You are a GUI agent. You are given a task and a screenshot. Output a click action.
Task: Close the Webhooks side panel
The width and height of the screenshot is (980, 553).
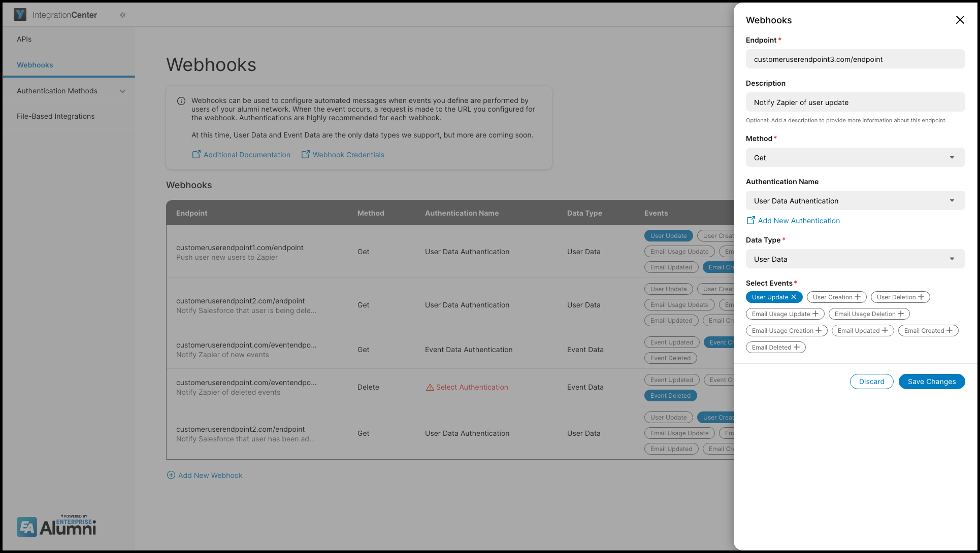(960, 20)
